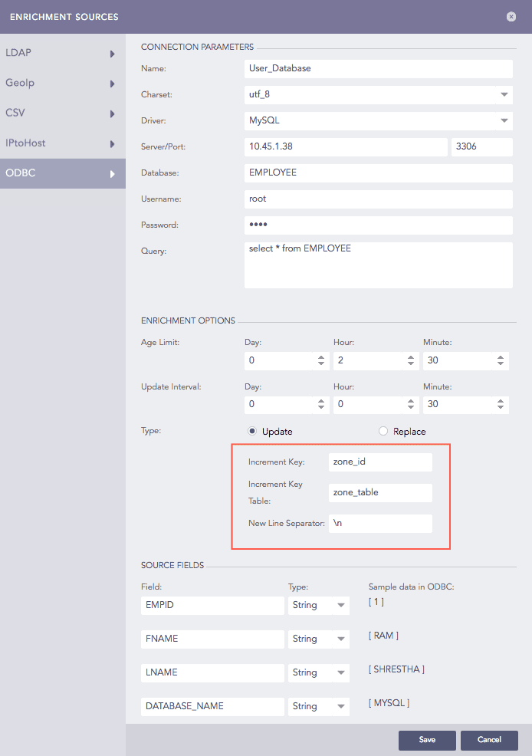Select IPtoHost in the sidebar

62,143
